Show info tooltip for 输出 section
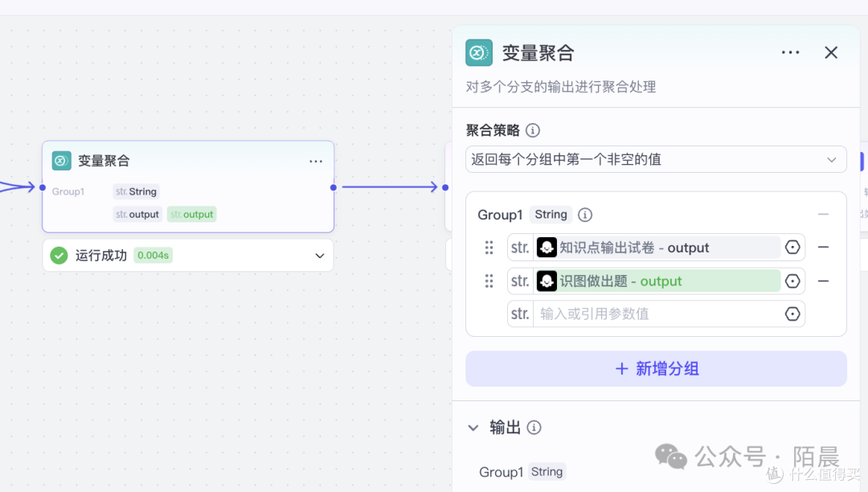Viewport: 868px width, 492px height. coord(534,427)
